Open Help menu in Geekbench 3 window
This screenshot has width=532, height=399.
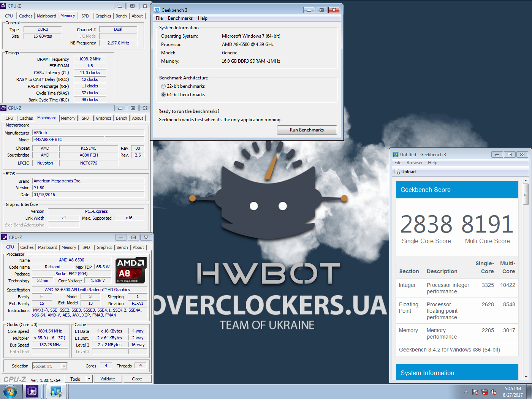coord(203,18)
